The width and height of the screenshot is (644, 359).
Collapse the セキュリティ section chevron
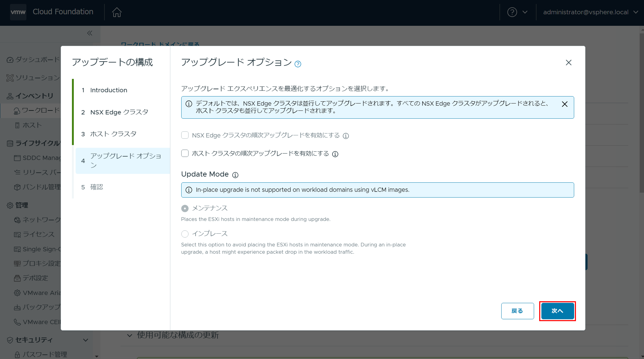click(85, 340)
